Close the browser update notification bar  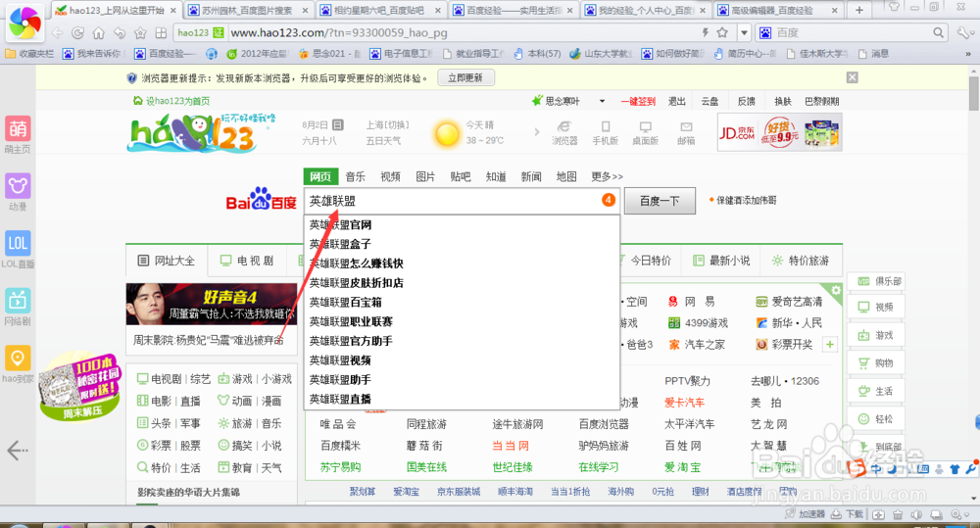point(852,77)
